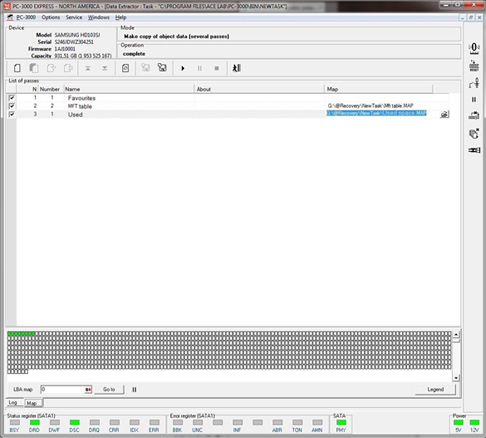Click the browse icon next to Used map path
The image size is (486, 438).
pyautogui.click(x=444, y=114)
